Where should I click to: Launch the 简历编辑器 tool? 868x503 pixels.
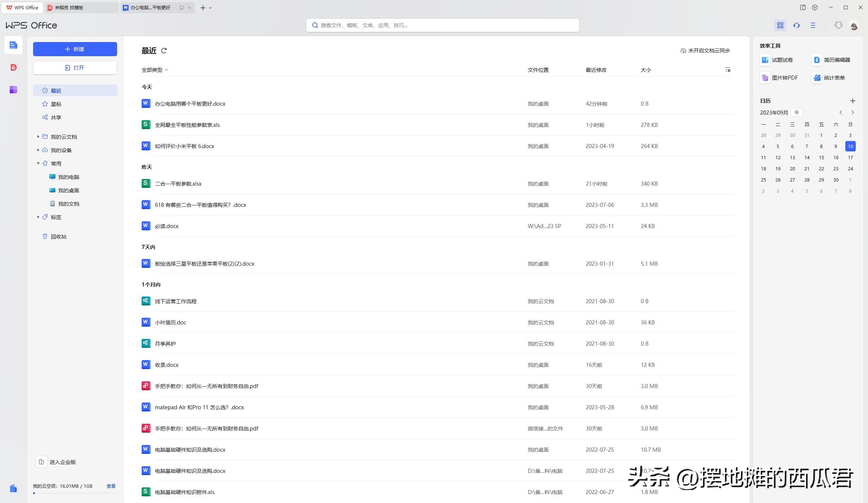coord(831,60)
